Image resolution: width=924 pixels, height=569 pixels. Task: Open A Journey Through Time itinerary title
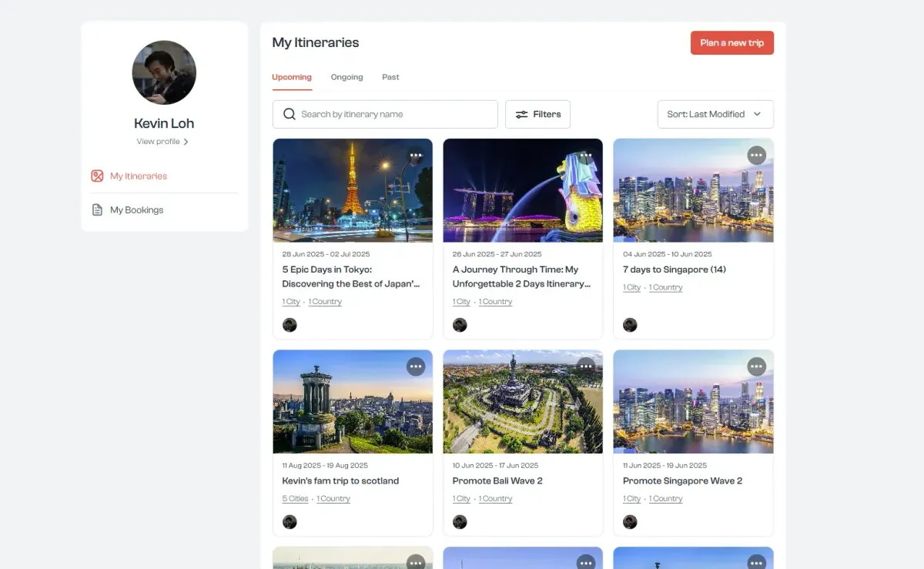(521, 276)
